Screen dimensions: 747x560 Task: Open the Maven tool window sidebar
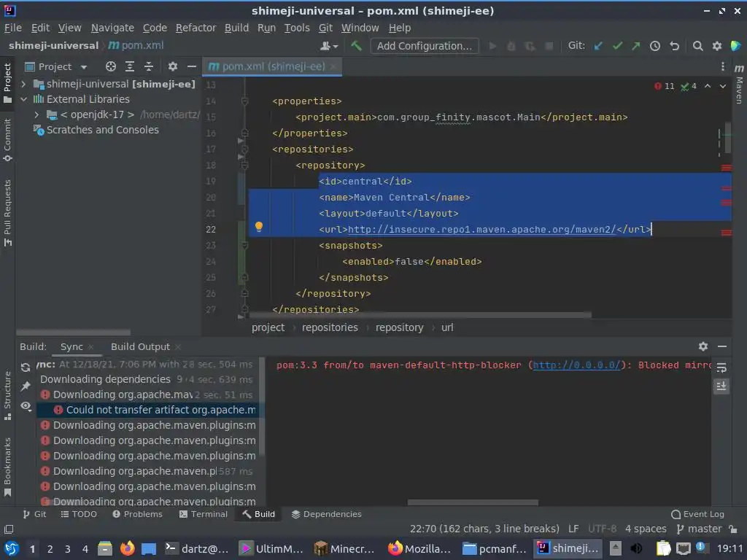[739, 84]
